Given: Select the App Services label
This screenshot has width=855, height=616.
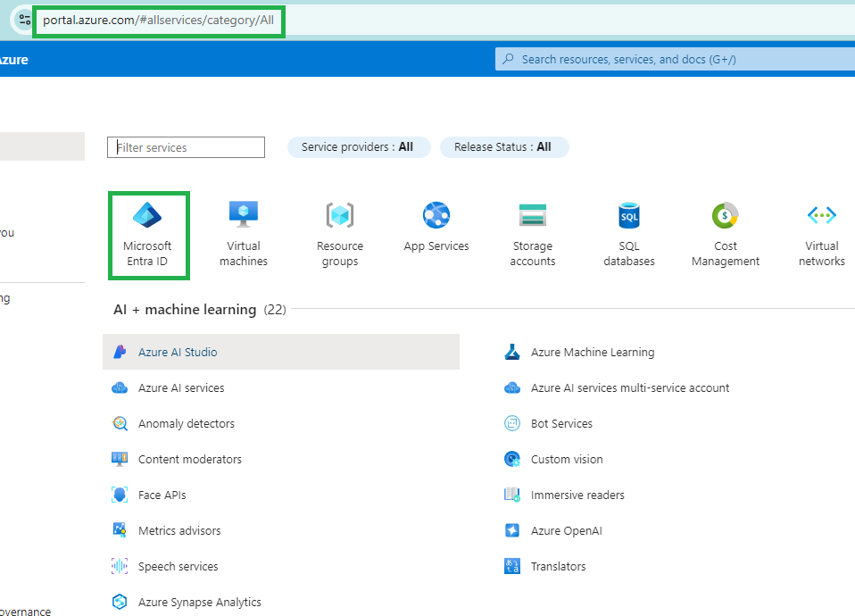Looking at the screenshot, I should (x=436, y=246).
